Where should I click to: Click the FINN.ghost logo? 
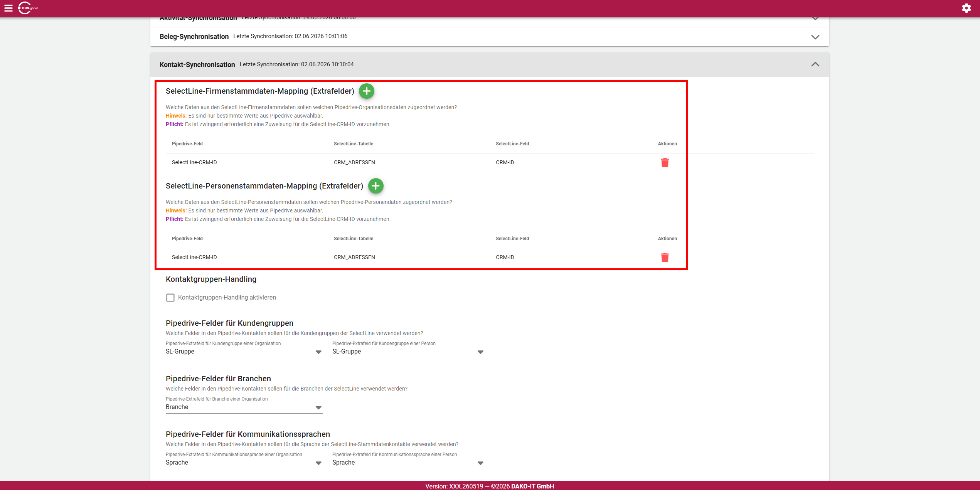[x=28, y=8]
